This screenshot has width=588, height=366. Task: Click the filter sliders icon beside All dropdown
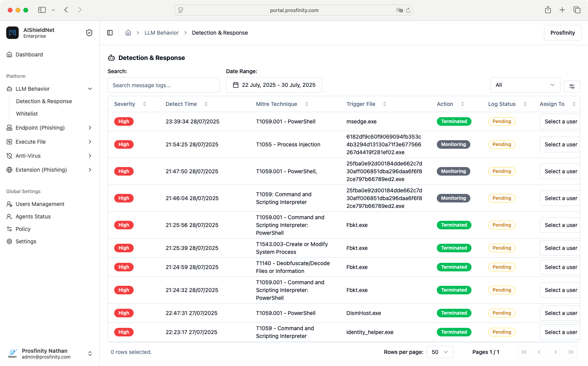click(572, 86)
